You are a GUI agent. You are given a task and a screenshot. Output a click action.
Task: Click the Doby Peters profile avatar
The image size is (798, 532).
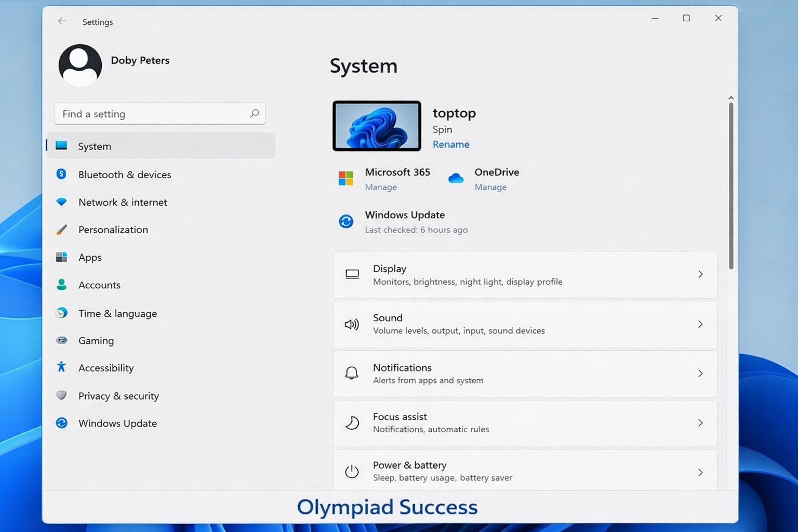coord(80,64)
